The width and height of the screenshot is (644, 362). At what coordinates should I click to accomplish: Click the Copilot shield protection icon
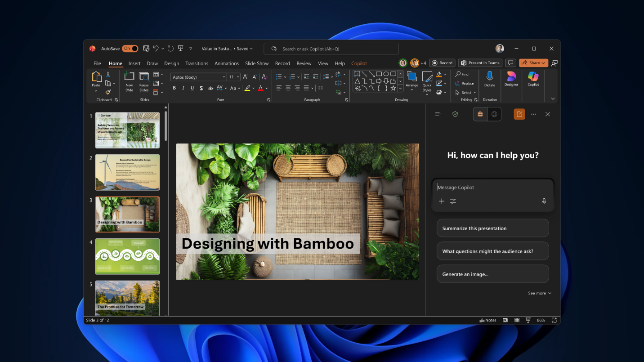(x=455, y=114)
